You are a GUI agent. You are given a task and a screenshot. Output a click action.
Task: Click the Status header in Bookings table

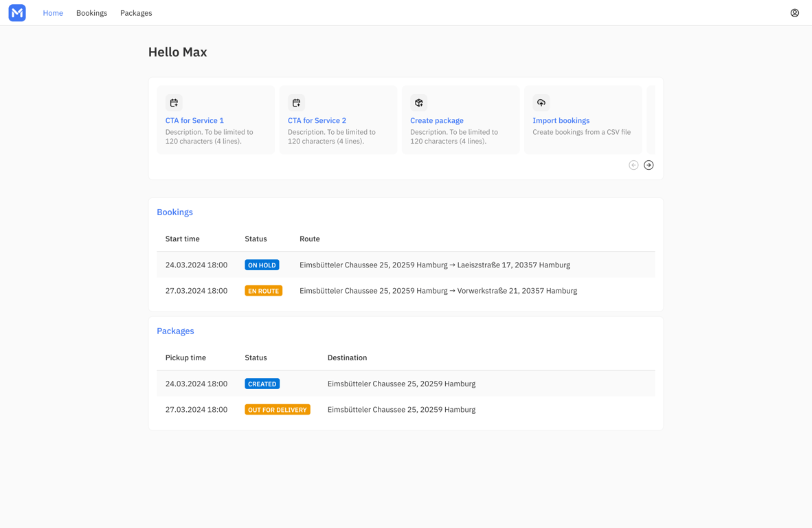click(x=256, y=239)
